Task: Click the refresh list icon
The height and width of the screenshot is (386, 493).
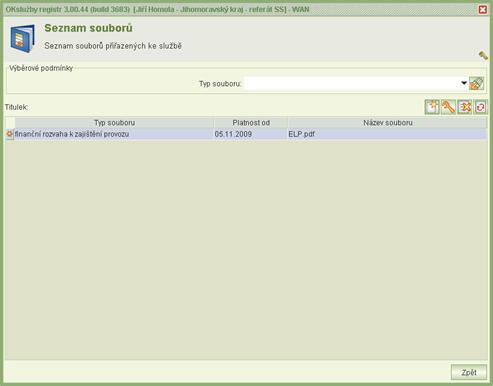Action: 480,107
